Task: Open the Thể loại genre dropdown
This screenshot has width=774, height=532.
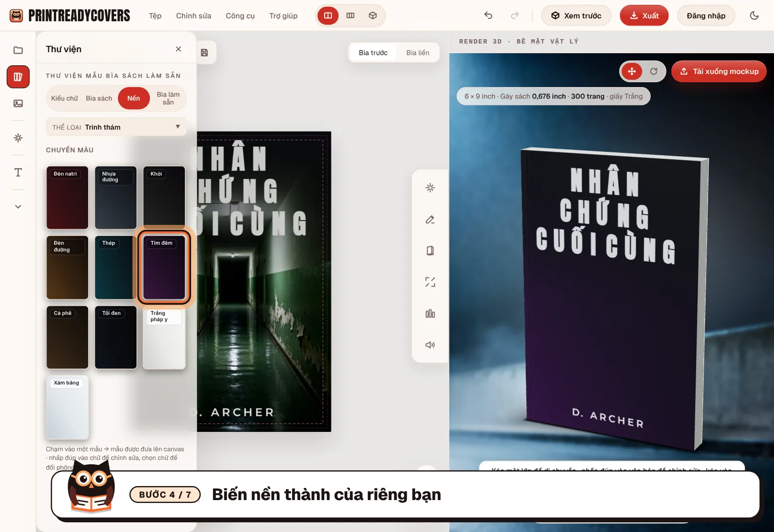Action: (x=116, y=127)
